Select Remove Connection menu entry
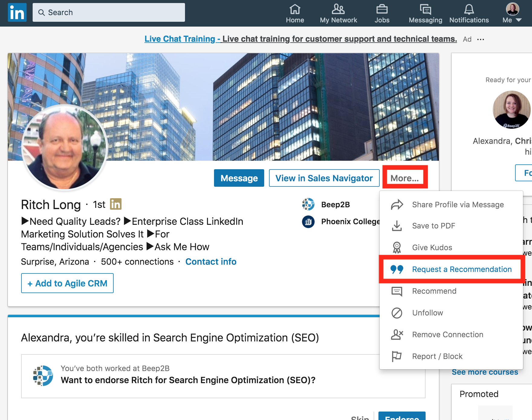Image resolution: width=532 pixels, height=420 pixels. [451, 334]
